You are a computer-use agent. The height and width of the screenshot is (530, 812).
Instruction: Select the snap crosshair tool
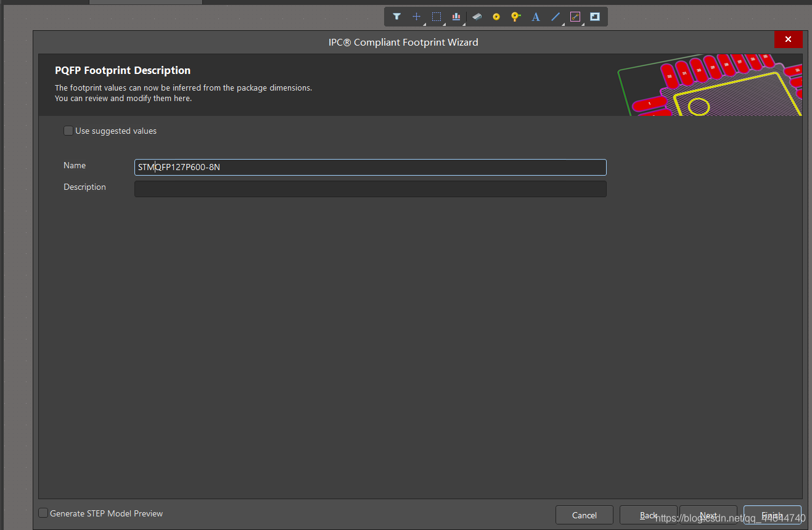point(417,17)
